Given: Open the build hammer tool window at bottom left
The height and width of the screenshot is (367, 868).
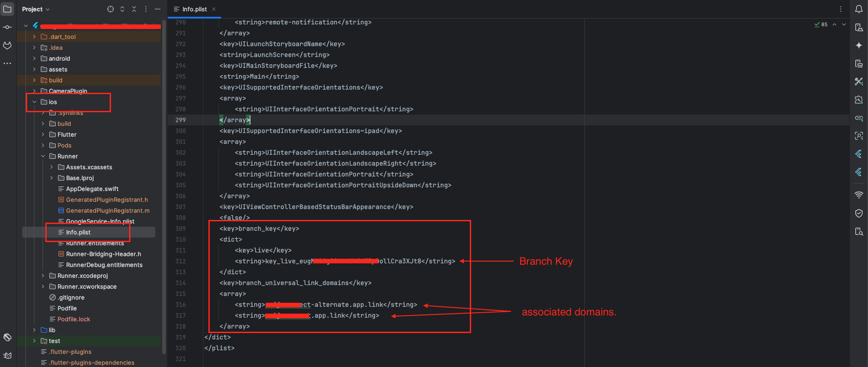Looking at the screenshot, I should pyautogui.click(x=7, y=337).
